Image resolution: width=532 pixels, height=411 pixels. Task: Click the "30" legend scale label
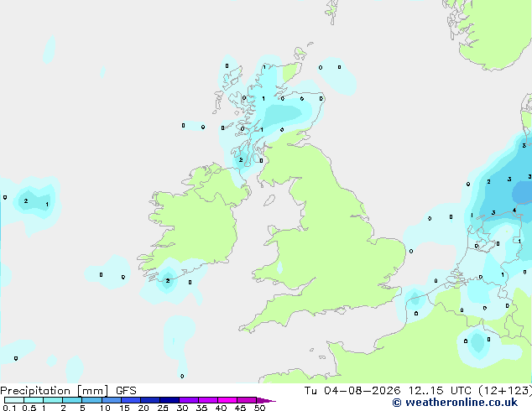tap(182, 408)
